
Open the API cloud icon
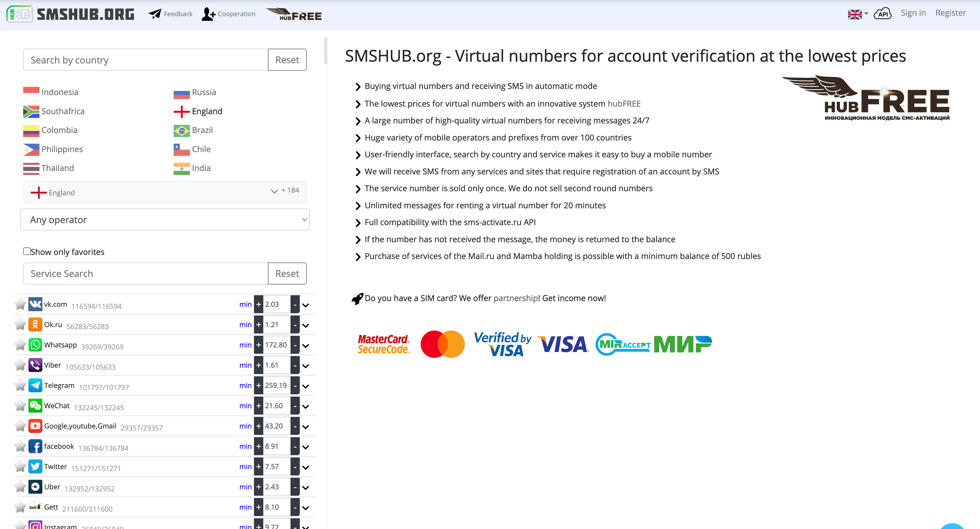[882, 14]
